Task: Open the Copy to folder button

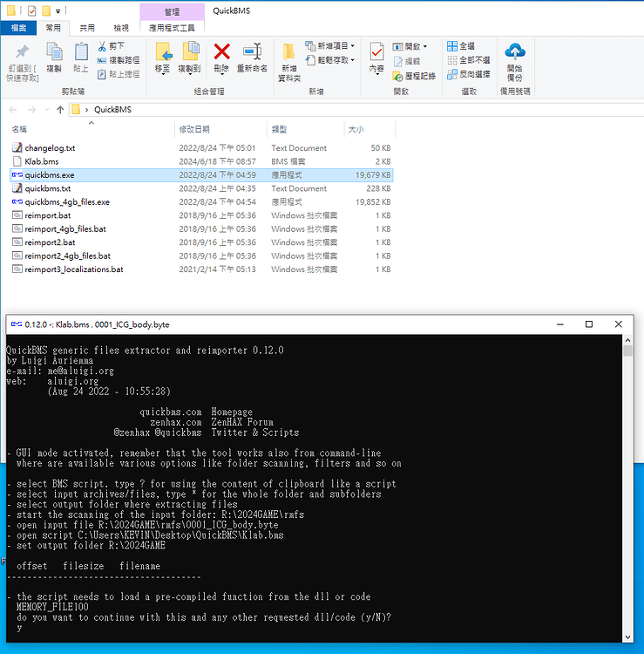Action: coord(190,58)
